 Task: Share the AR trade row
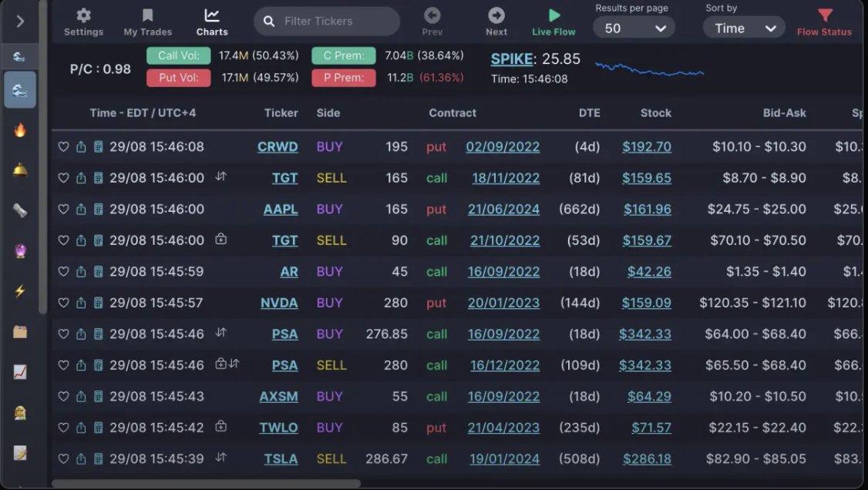click(81, 271)
